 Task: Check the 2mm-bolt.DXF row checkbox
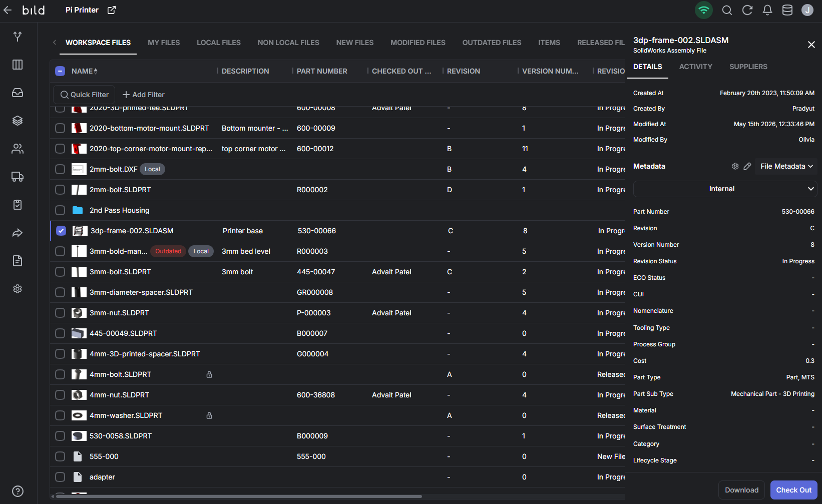(60, 169)
